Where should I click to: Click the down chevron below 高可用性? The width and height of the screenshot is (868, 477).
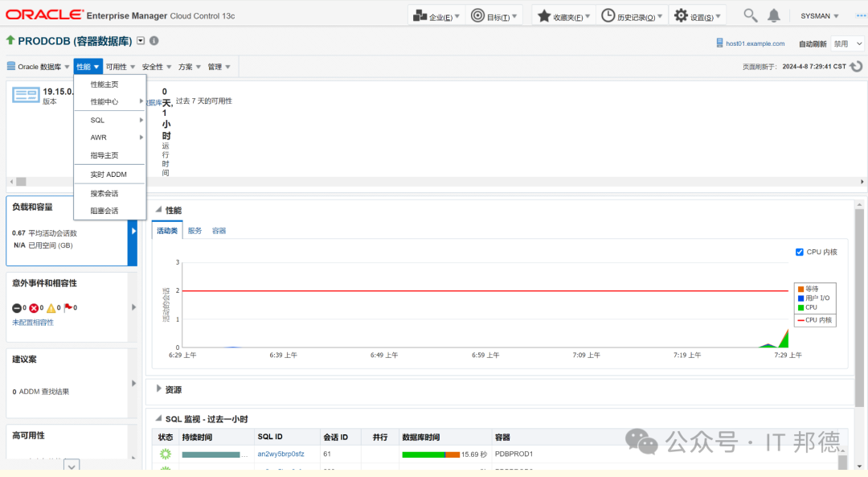tap(72, 467)
